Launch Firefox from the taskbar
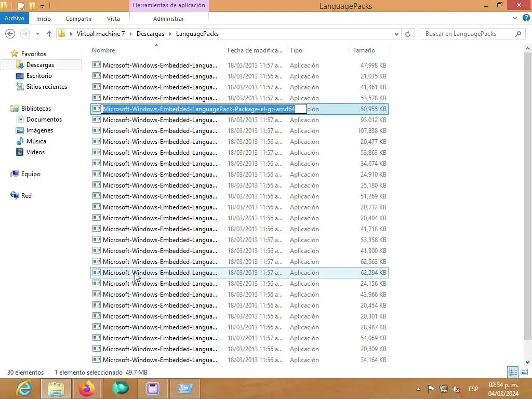Image resolution: width=532 pixels, height=399 pixels. [x=87, y=389]
